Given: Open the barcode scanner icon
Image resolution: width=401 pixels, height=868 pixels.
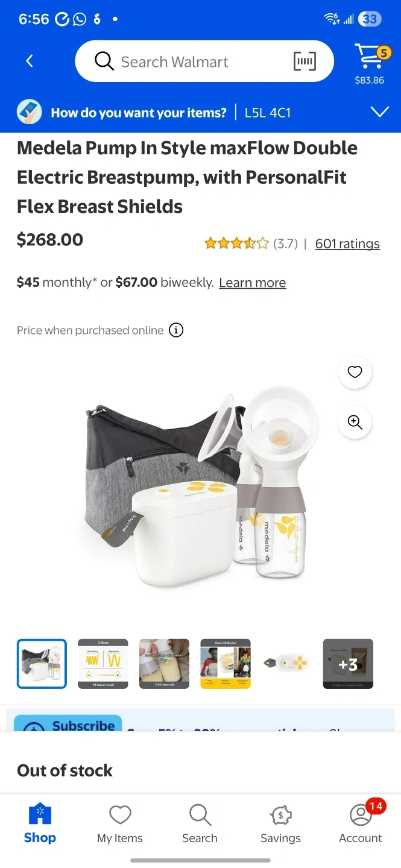Looking at the screenshot, I should pos(305,61).
